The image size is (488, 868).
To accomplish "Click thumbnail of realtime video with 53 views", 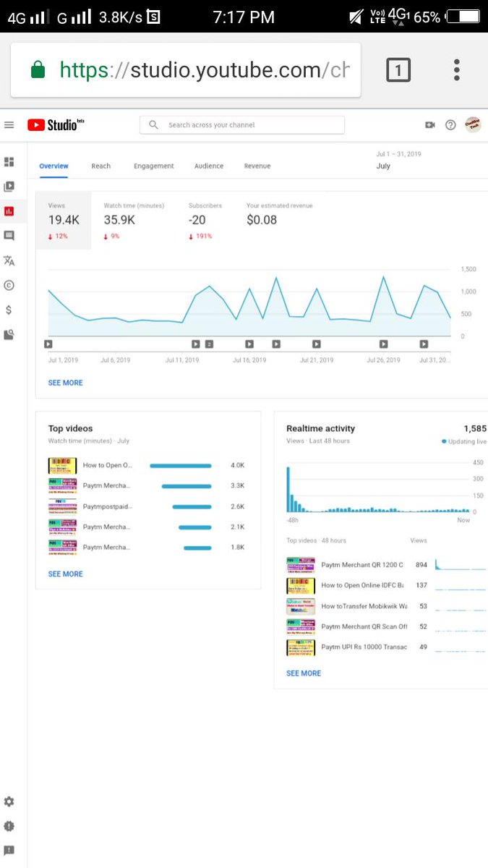I will pyautogui.click(x=301, y=606).
